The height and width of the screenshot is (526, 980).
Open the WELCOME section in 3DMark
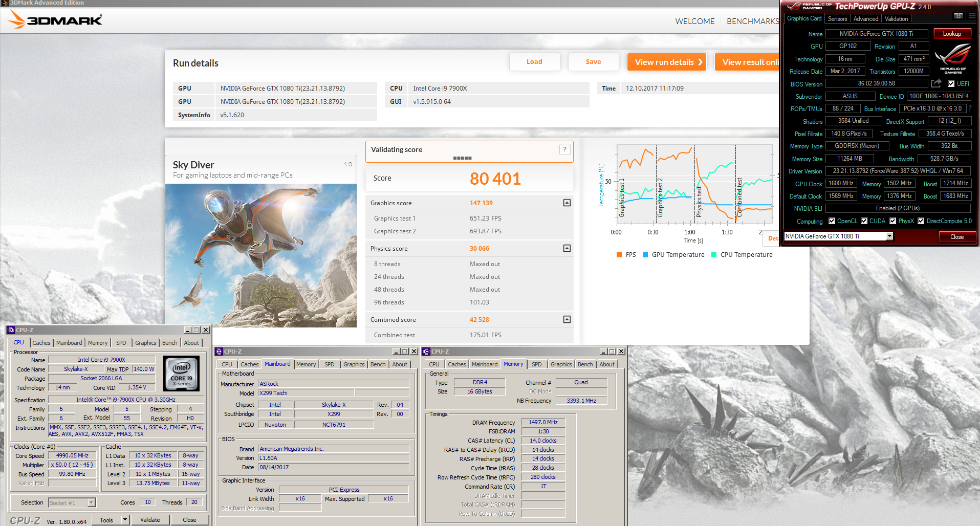click(695, 21)
